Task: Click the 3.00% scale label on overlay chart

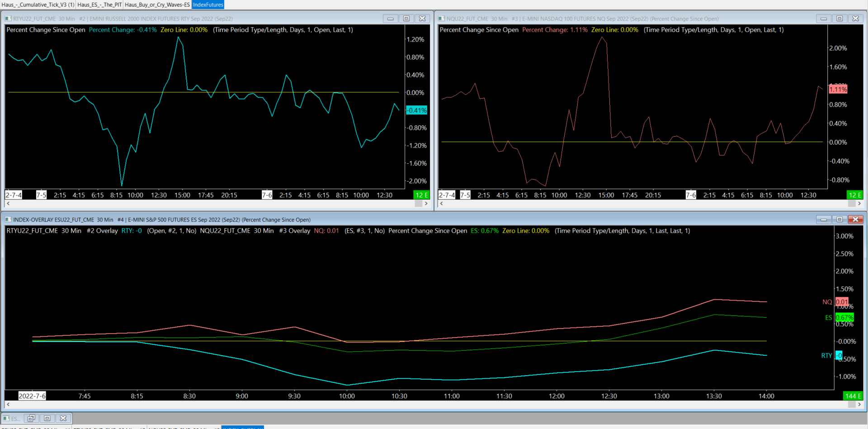Action: pos(844,236)
